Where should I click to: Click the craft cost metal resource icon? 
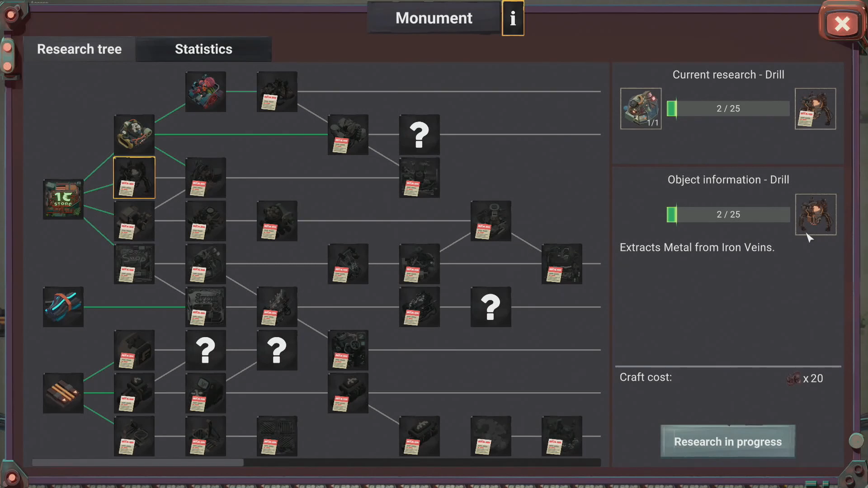click(x=793, y=379)
